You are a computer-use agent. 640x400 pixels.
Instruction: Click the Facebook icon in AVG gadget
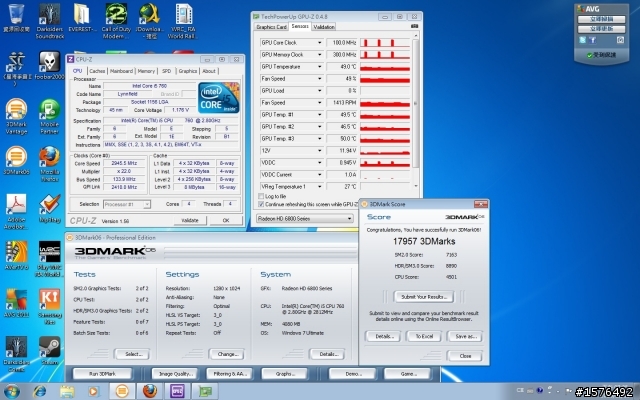tap(593, 40)
